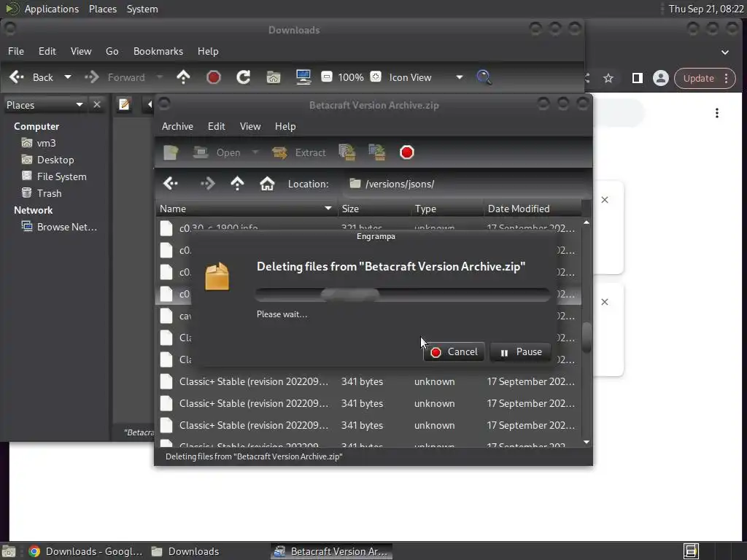Screen dimensions: 747x560
Task: Select vm3 home folder in the sidebar
Action: point(46,143)
